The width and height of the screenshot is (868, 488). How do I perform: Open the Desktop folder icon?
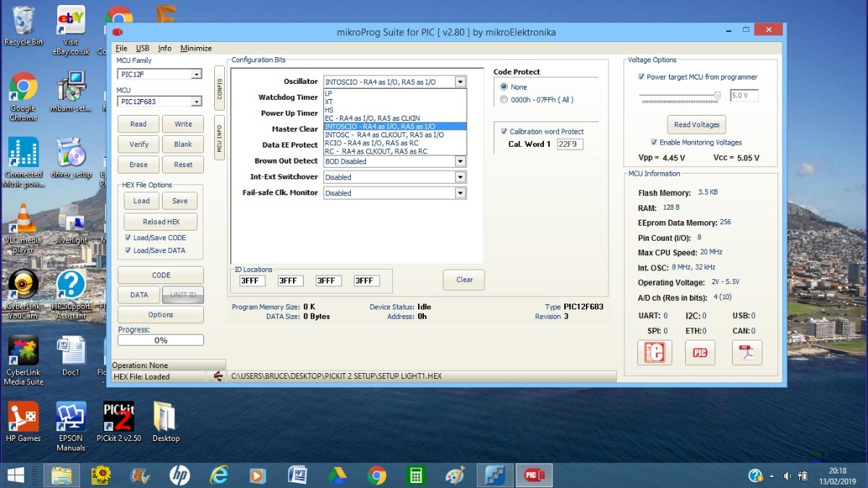[166, 423]
